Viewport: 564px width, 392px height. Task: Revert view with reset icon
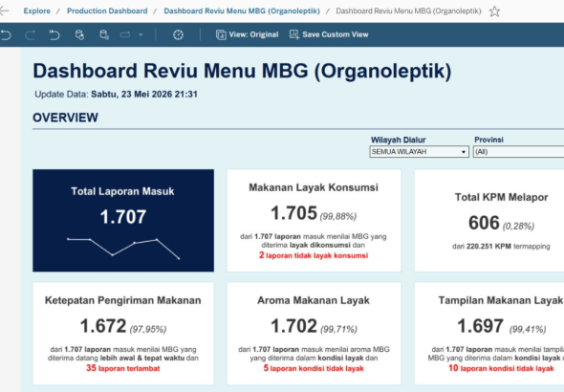click(54, 34)
